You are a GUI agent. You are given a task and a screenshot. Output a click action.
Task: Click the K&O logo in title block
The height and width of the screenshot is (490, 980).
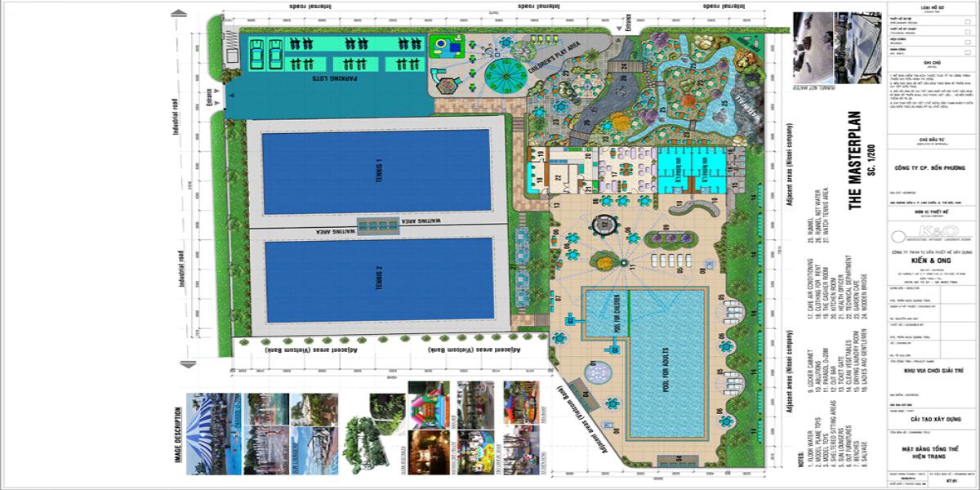click(931, 233)
